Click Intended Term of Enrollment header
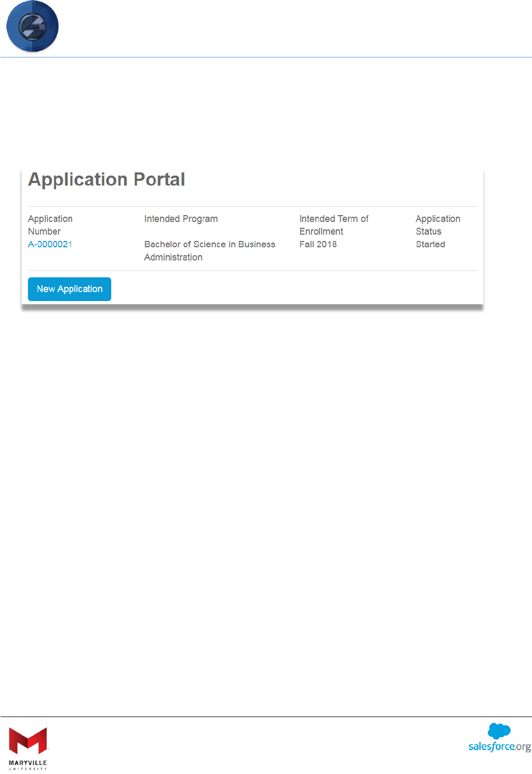532x774 pixels. [334, 225]
